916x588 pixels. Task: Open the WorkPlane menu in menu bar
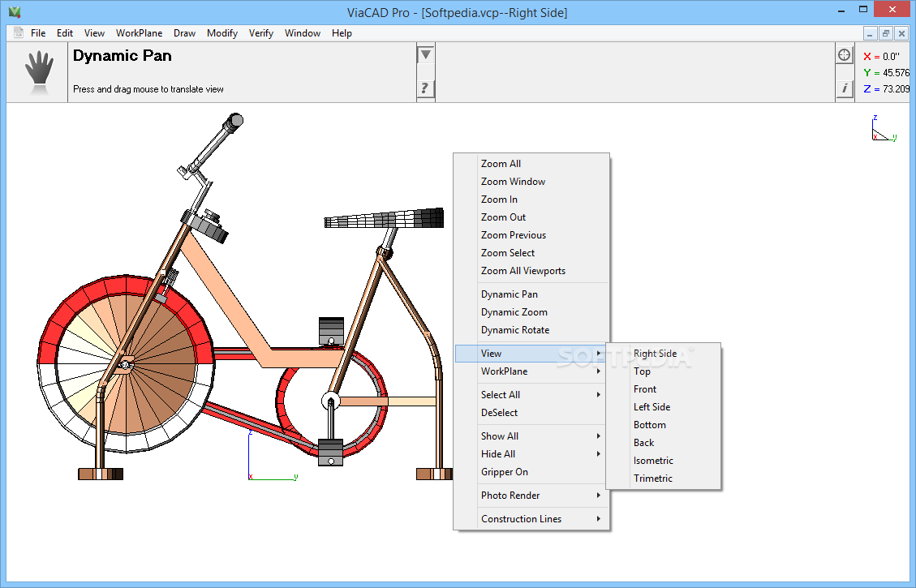tap(139, 33)
